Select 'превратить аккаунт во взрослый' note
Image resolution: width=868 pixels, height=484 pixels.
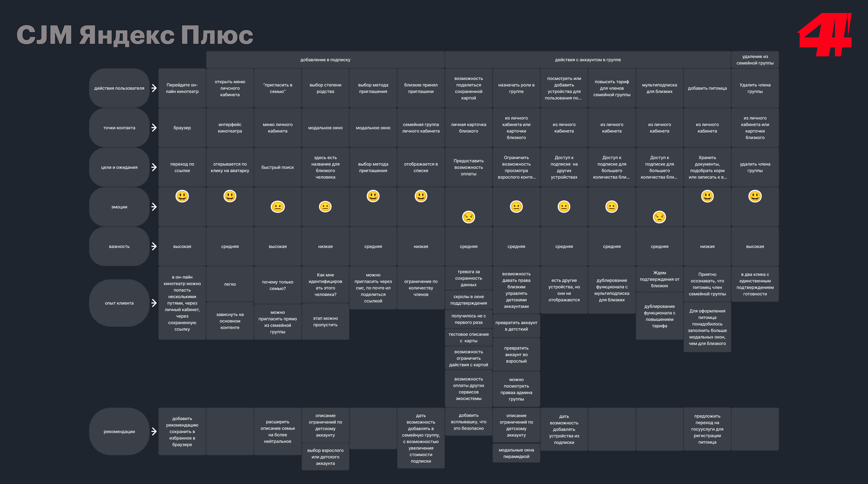[516, 354]
